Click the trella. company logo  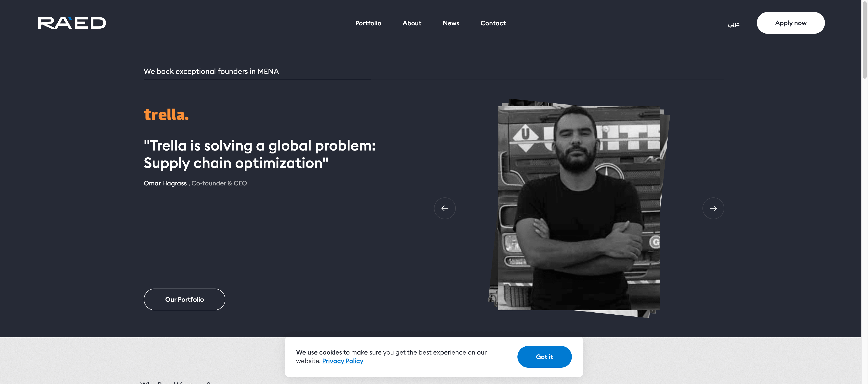[166, 114]
